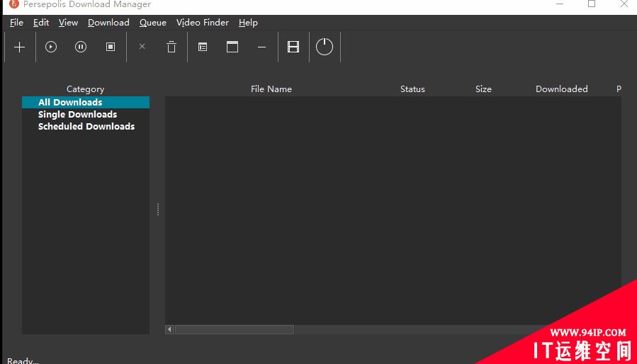Resume download using the play icon
The height and width of the screenshot is (364, 637).
click(x=51, y=47)
